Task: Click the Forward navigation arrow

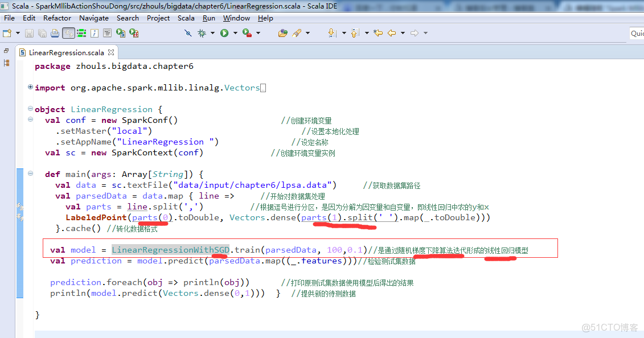Action: coord(415,33)
